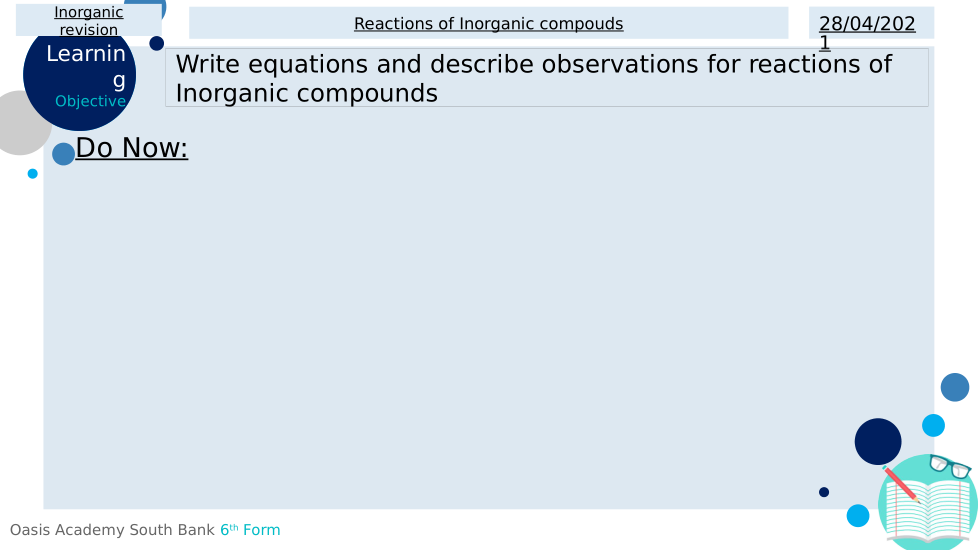Select the blue circle at the right edge

955,387
